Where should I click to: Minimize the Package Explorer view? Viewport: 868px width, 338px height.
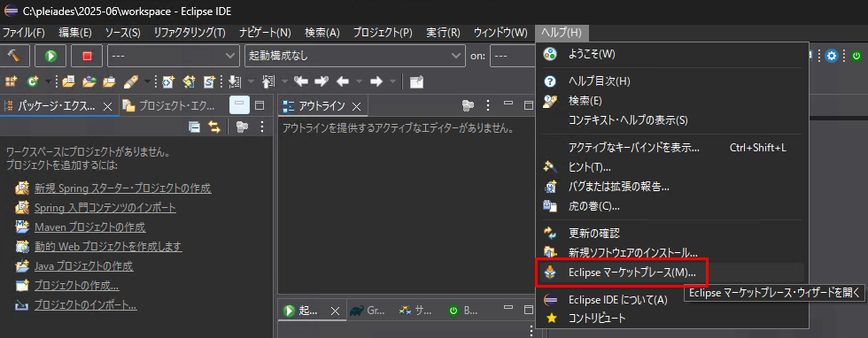(x=239, y=105)
